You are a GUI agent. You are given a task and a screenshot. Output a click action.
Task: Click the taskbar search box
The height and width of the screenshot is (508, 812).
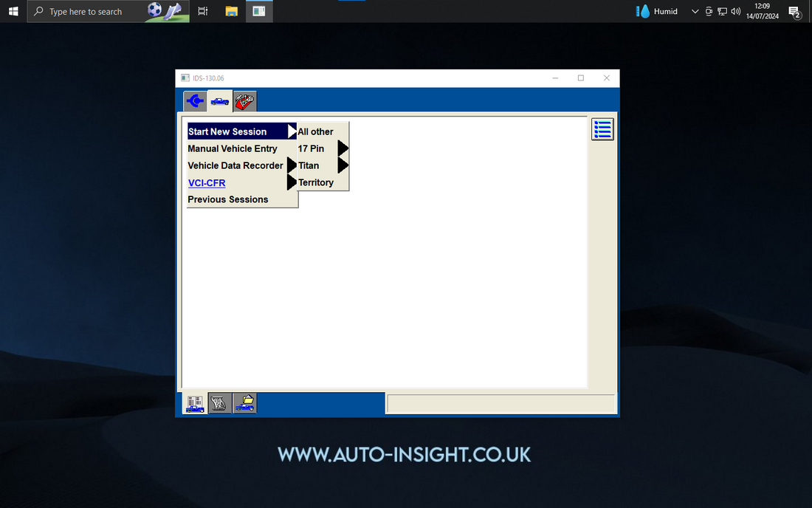pos(103,11)
